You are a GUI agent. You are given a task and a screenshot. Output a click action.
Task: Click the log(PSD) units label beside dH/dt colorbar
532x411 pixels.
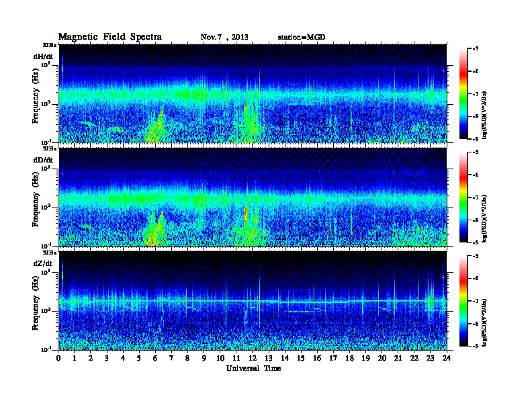[484, 115]
